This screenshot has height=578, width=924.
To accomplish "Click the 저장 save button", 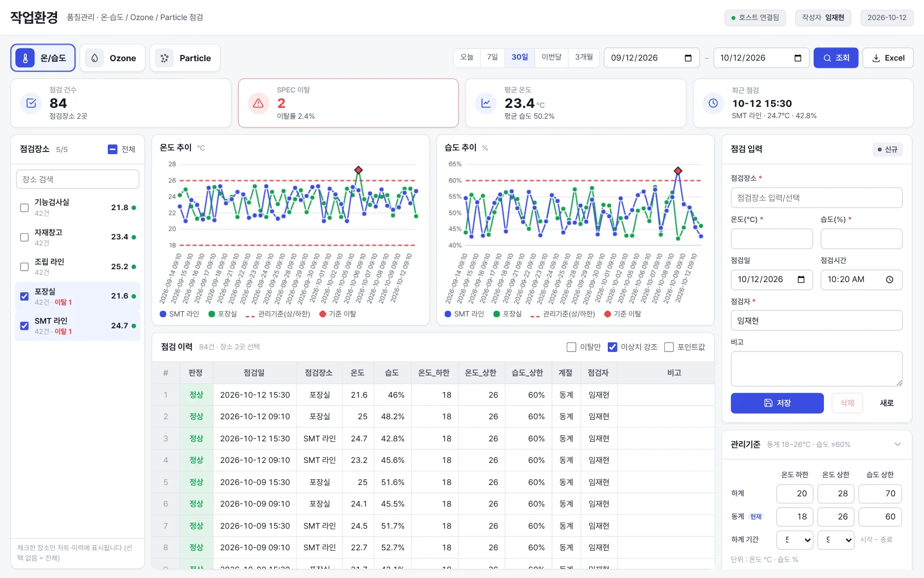I will point(777,403).
